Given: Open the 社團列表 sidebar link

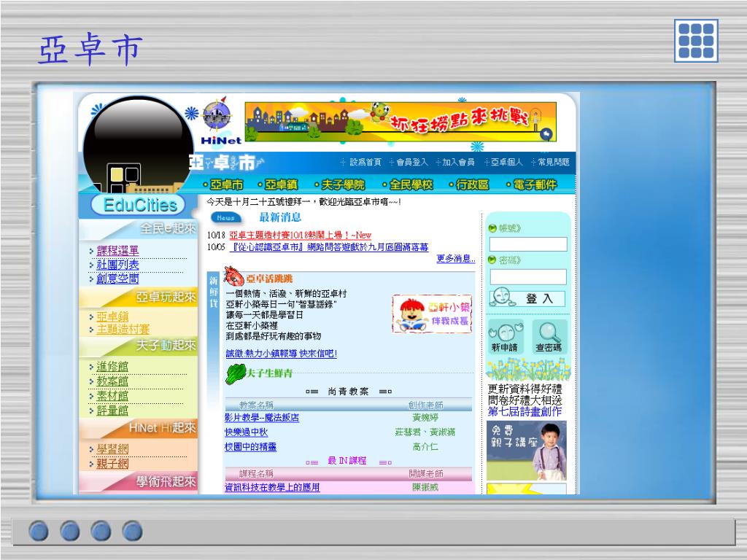Looking at the screenshot, I should click(117, 265).
